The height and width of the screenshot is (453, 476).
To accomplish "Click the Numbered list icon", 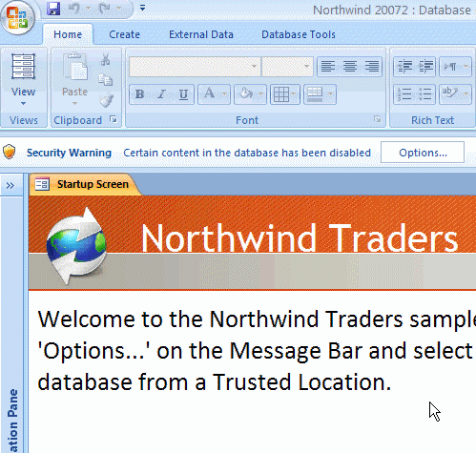I will tap(404, 94).
